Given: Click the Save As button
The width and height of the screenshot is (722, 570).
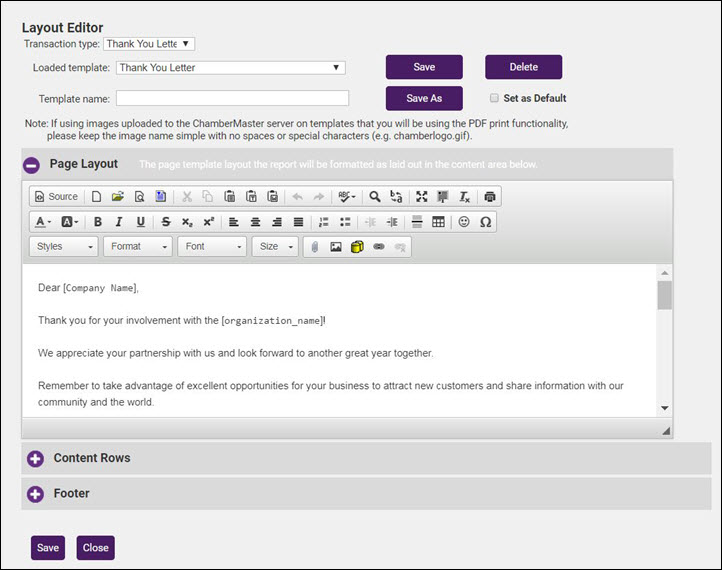Looking at the screenshot, I should coord(424,98).
